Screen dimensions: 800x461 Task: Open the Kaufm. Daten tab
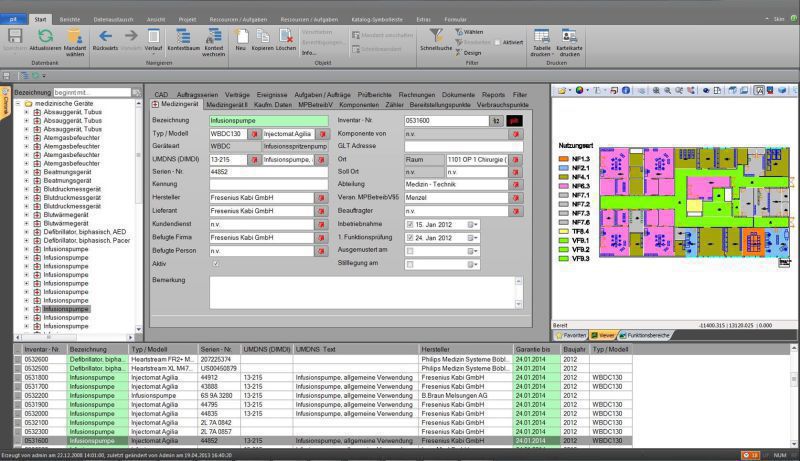pos(273,105)
